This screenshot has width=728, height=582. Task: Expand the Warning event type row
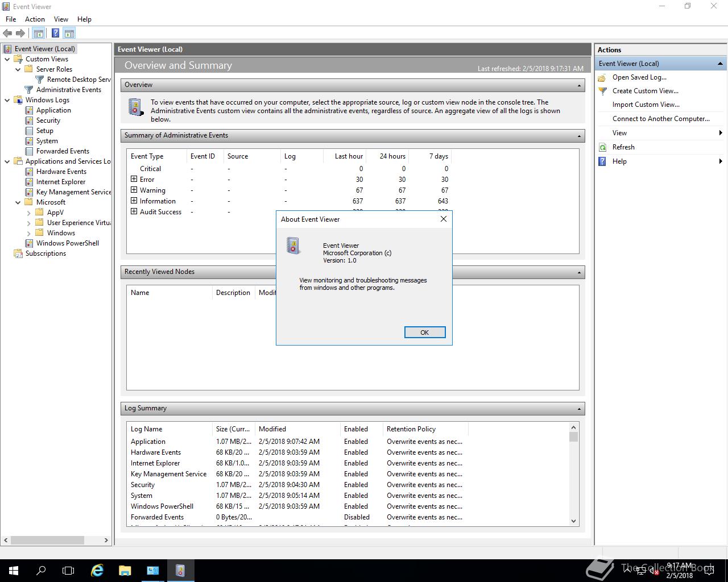coord(134,190)
